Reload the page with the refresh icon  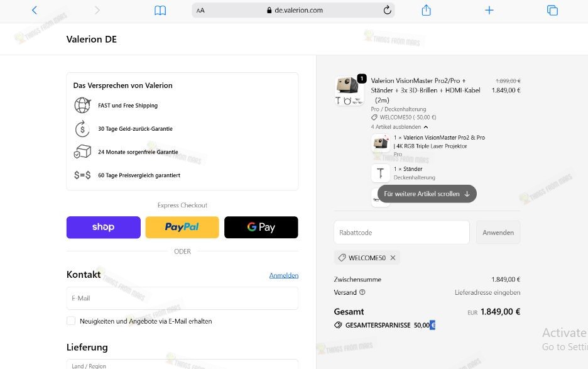click(387, 10)
